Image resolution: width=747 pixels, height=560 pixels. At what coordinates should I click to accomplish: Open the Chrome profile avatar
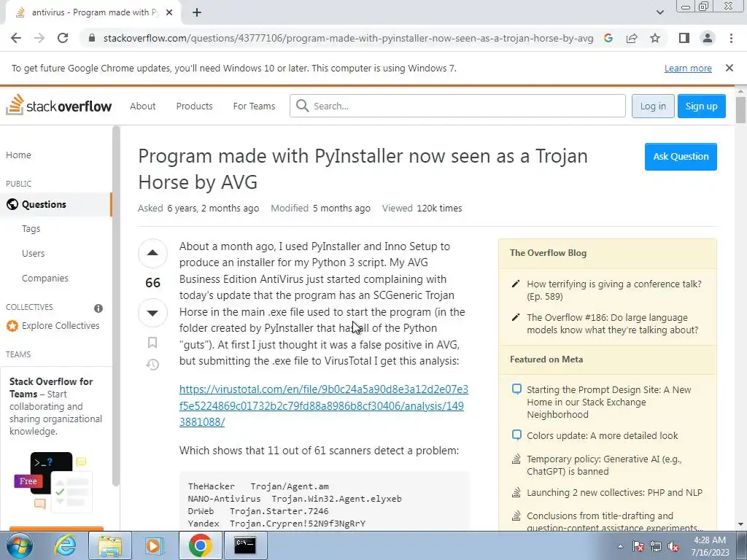click(x=708, y=38)
